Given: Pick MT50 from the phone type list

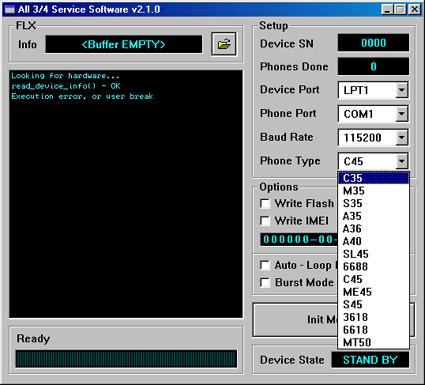Looking at the screenshot, I should point(373,342).
